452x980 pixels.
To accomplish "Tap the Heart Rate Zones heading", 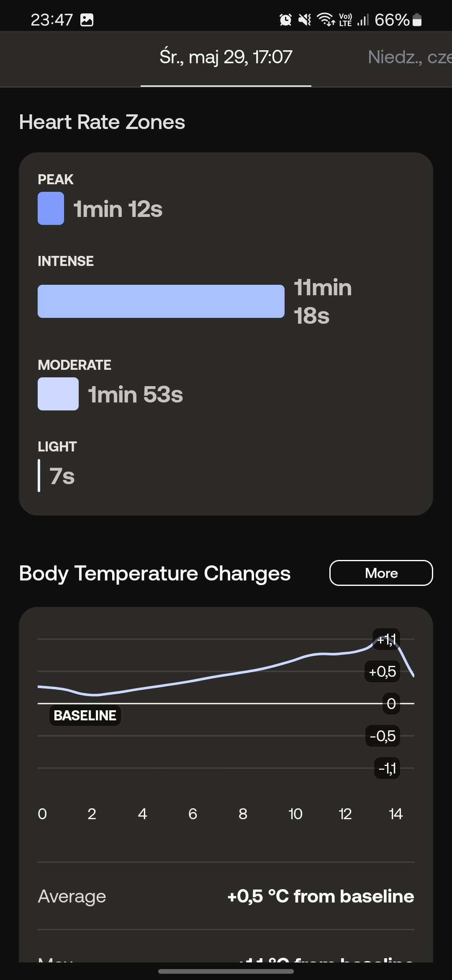I will [x=102, y=122].
